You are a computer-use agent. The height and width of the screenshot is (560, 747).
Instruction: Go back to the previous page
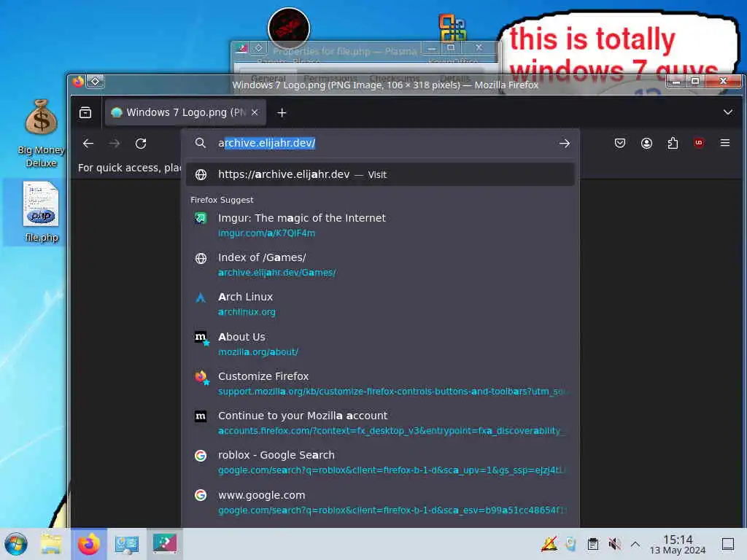point(88,144)
